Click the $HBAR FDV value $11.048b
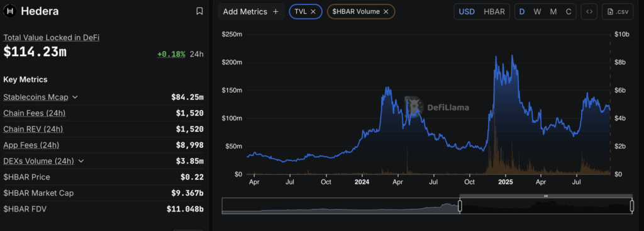The width and height of the screenshot is (644, 231). tap(185, 209)
